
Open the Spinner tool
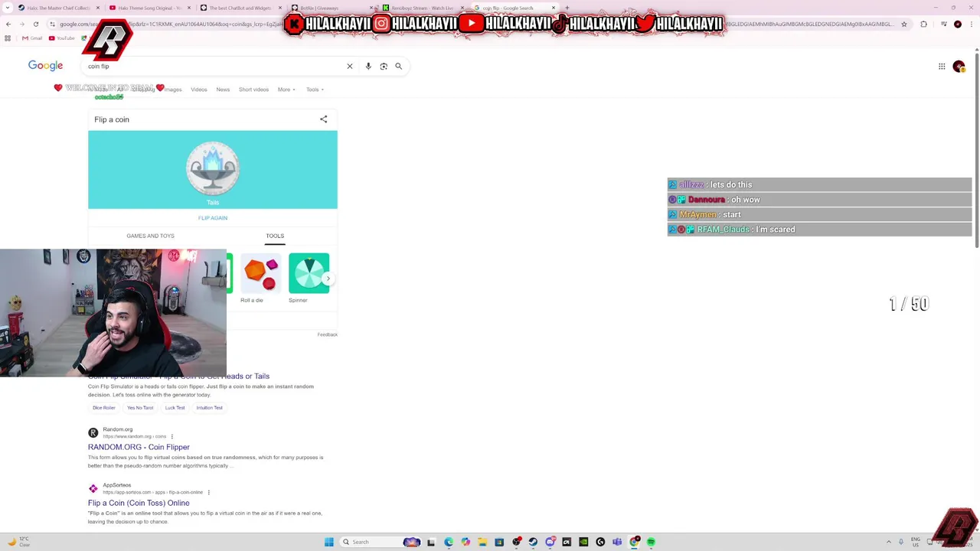(309, 279)
